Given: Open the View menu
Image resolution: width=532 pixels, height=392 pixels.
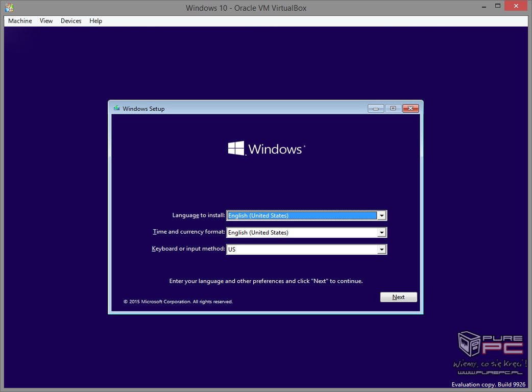Looking at the screenshot, I should click(46, 21).
